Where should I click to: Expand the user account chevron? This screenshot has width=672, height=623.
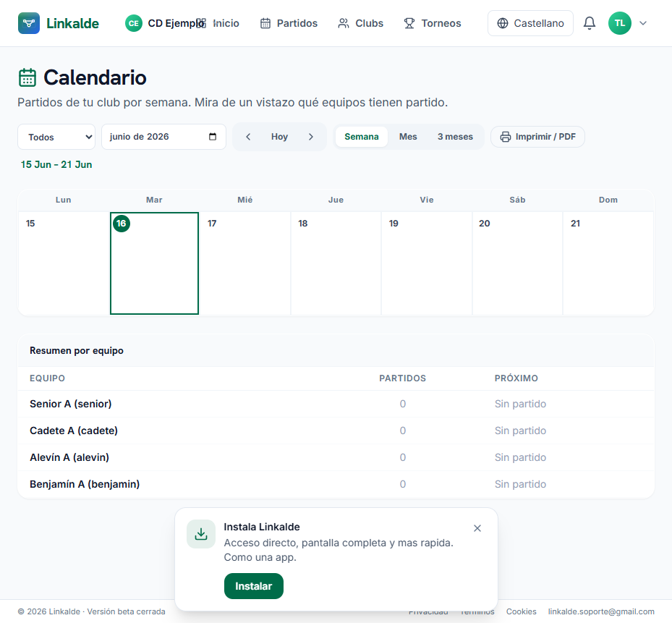[x=643, y=23]
